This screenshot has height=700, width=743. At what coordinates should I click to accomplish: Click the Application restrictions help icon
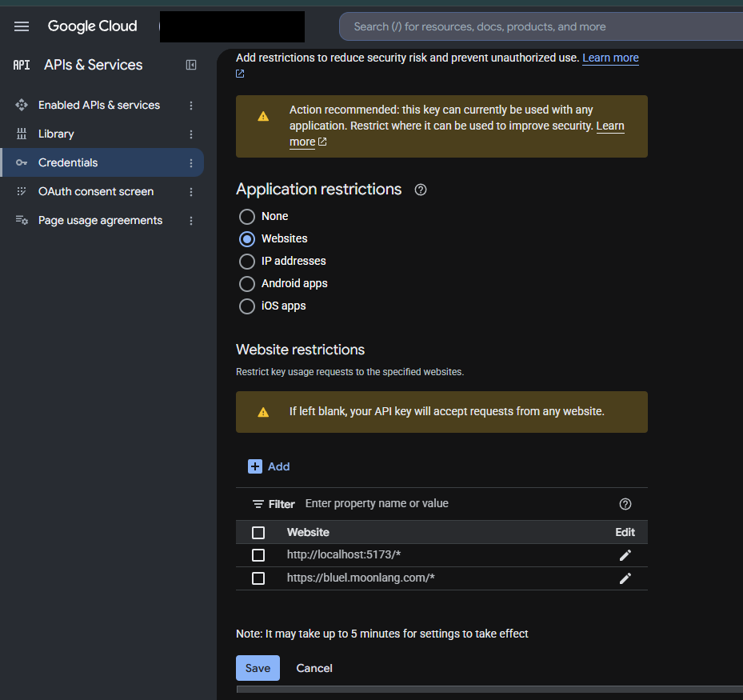(x=421, y=190)
